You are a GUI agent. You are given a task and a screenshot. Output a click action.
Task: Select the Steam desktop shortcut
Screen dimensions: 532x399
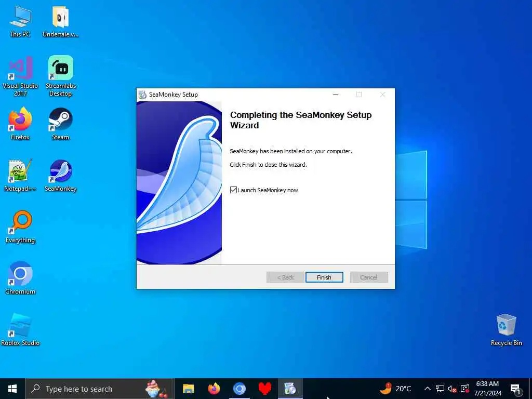(60, 124)
